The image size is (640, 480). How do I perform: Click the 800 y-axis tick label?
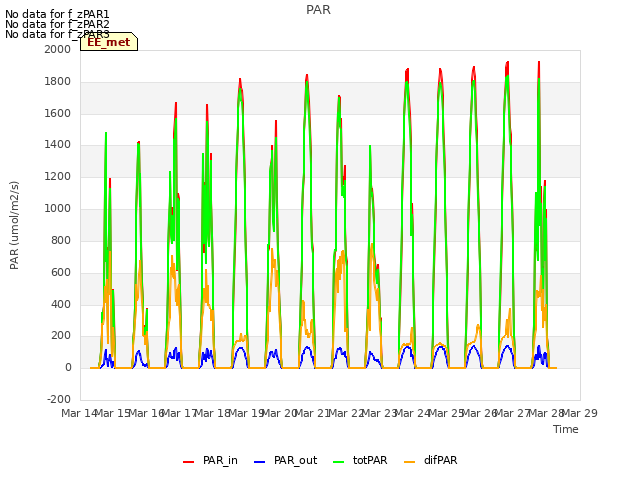point(61,240)
